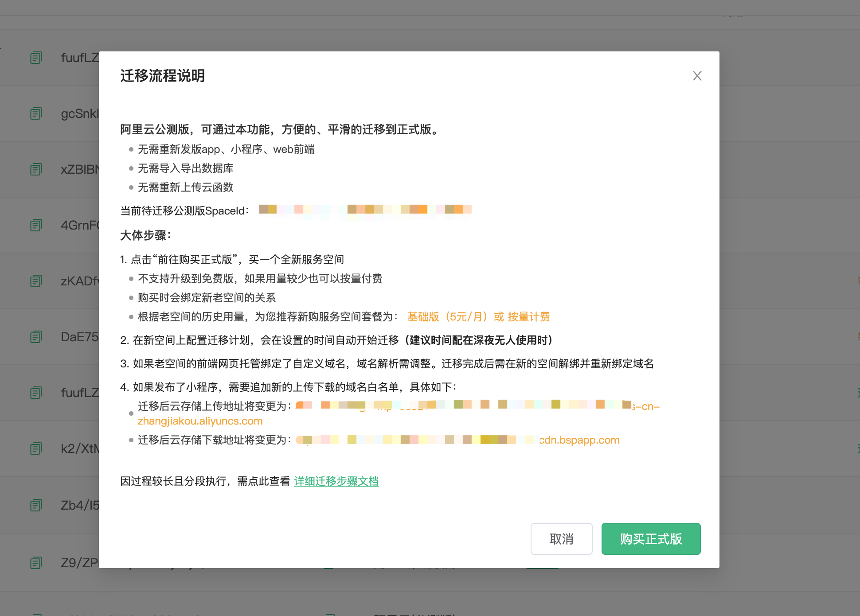Select the Zb4/I5 row name in background
The image size is (860, 616).
[x=80, y=505]
